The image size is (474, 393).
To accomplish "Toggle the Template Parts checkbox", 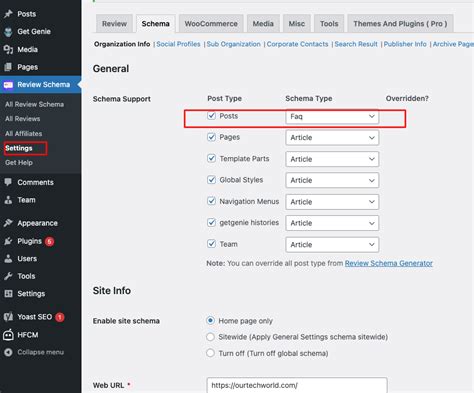I will (211, 158).
